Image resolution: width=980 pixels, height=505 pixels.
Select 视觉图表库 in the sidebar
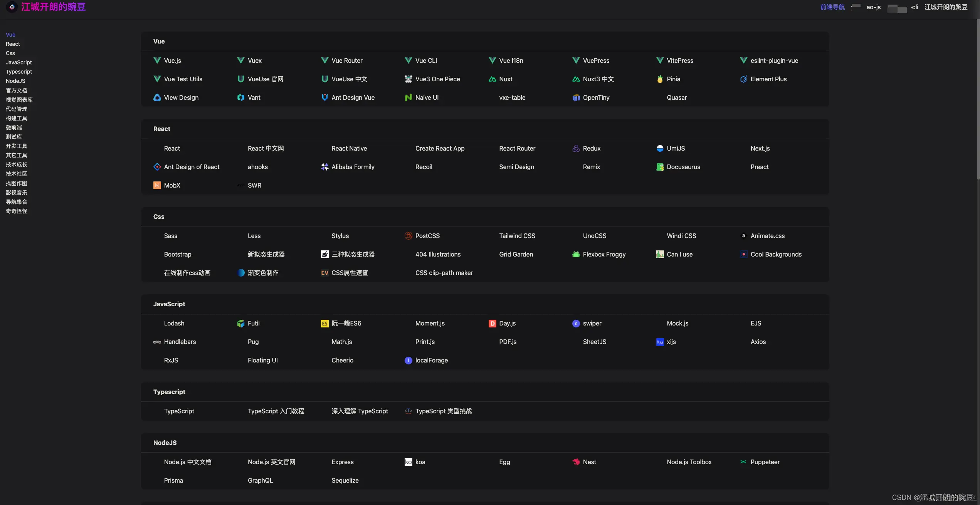point(19,100)
